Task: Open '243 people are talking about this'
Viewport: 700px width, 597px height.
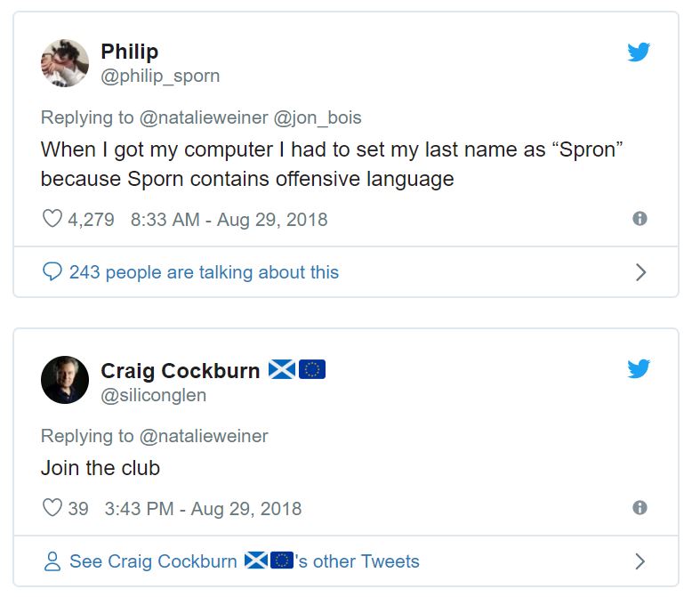Action: click(204, 272)
